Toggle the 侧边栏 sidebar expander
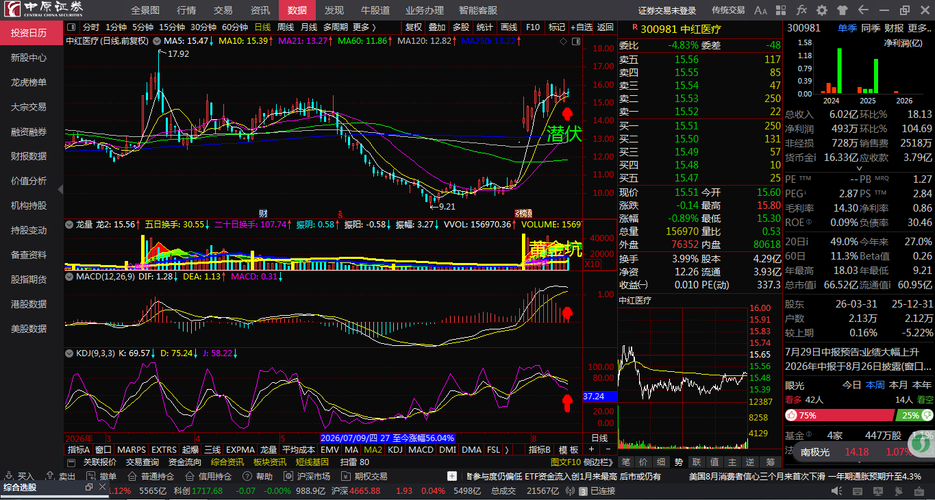The width and height of the screenshot is (935, 500). [597, 462]
